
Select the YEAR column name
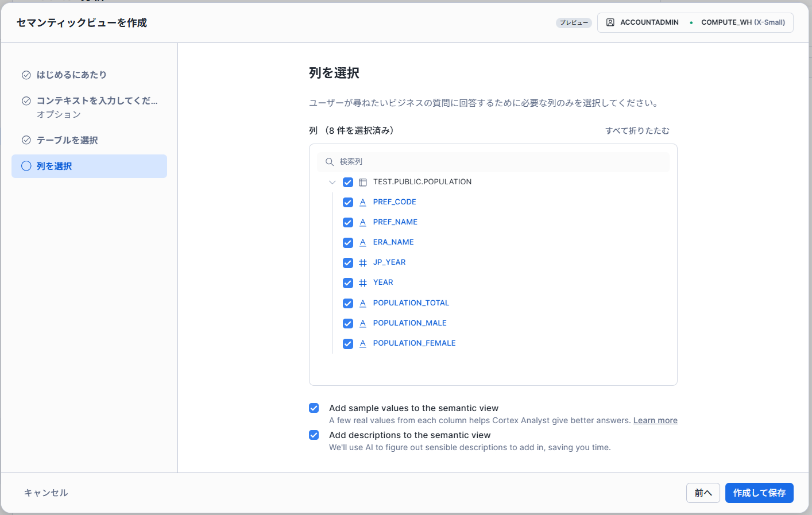coord(383,282)
